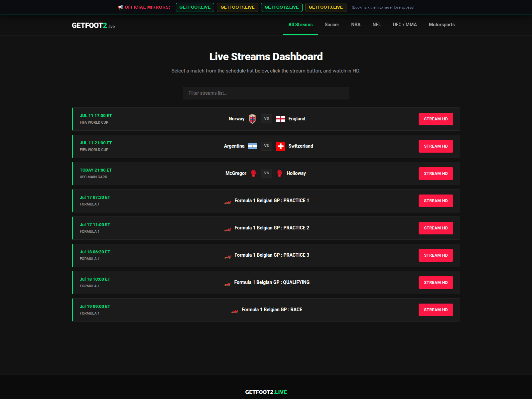Viewport: 532px width, 399px height.
Task: Click the Filter streams list input
Action: coord(266,93)
